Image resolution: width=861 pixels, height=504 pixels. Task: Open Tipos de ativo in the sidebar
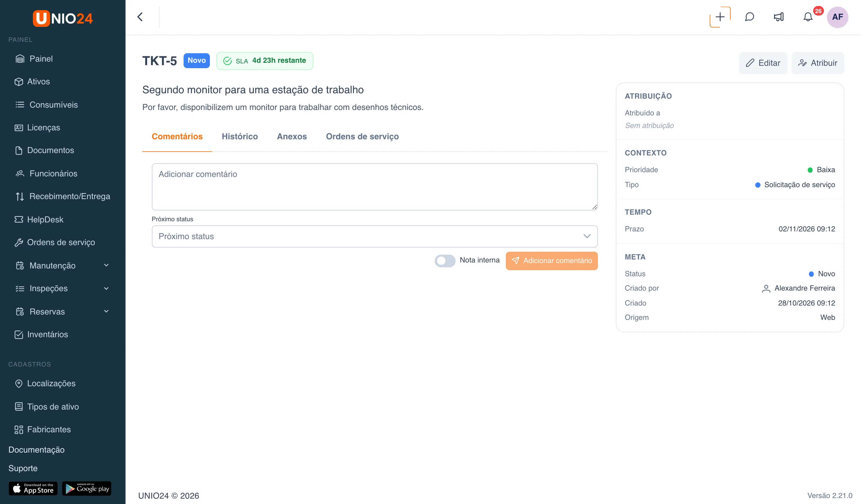coord(47,407)
